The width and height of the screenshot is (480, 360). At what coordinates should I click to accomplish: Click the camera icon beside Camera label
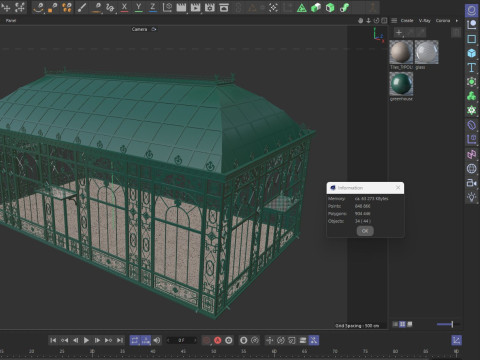point(154,29)
